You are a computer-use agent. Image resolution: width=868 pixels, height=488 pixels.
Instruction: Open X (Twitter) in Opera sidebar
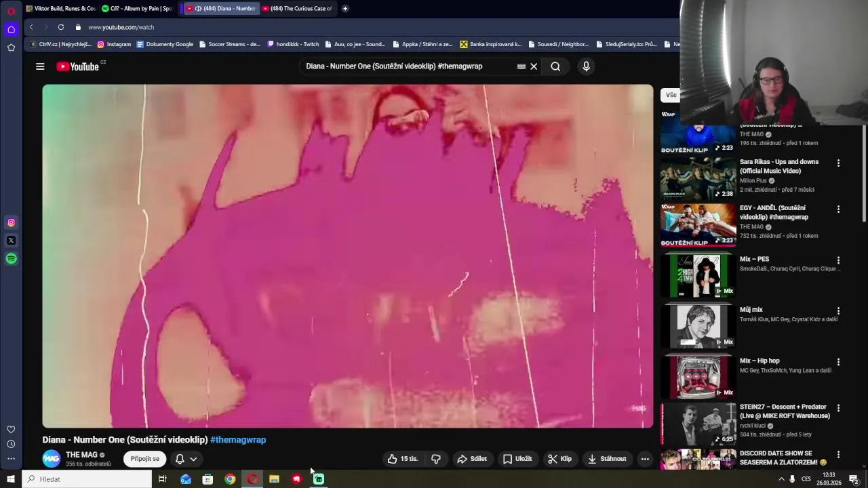pyautogui.click(x=11, y=241)
